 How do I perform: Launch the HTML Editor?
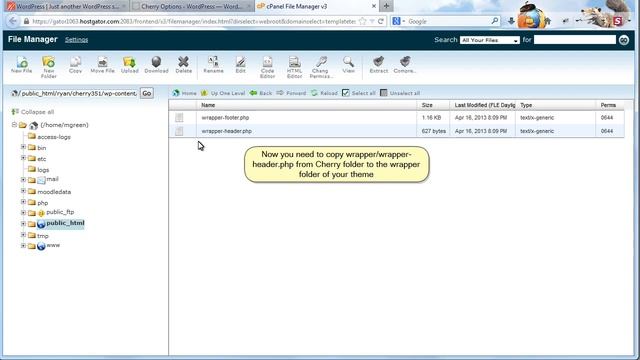pos(294,67)
